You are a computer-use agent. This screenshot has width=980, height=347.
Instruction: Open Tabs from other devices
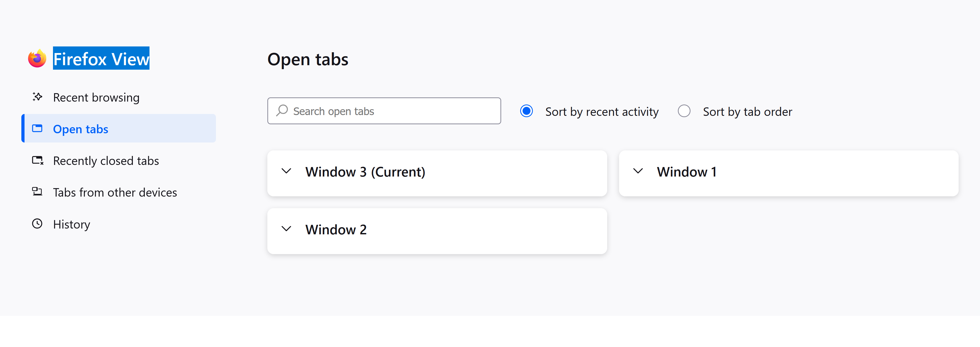click(115, 192)
